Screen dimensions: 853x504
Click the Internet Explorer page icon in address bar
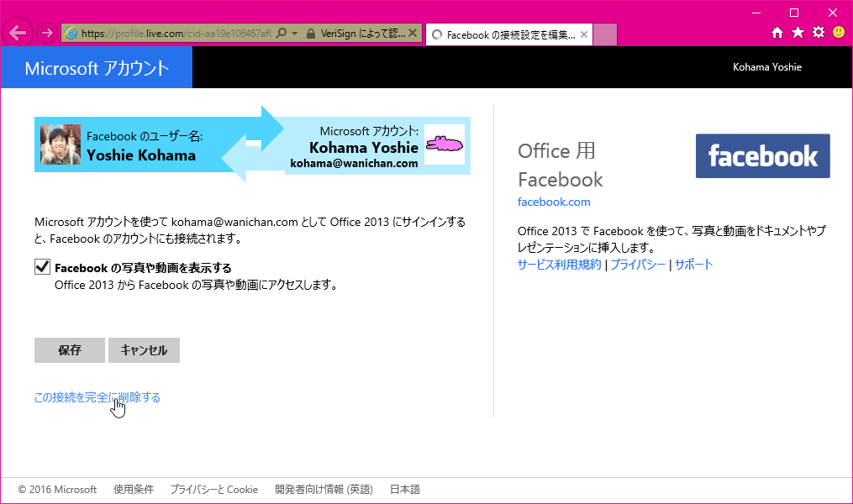tap(71, 33)
